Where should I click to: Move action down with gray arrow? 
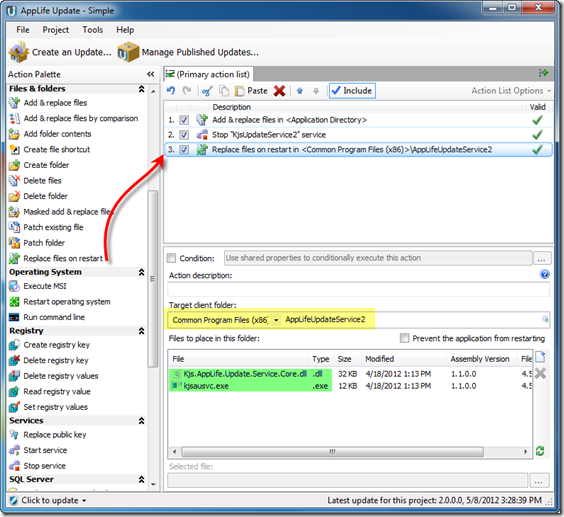(x=316, y=91)
